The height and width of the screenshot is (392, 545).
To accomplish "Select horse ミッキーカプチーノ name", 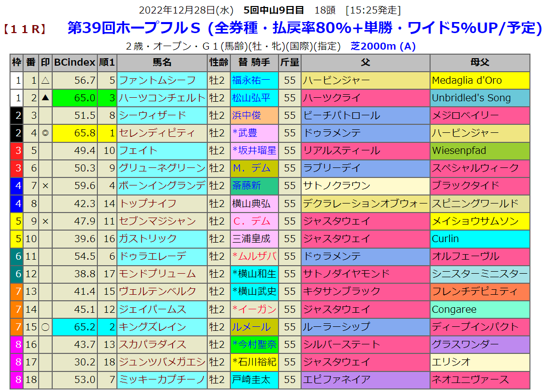I will coord(161,379).
